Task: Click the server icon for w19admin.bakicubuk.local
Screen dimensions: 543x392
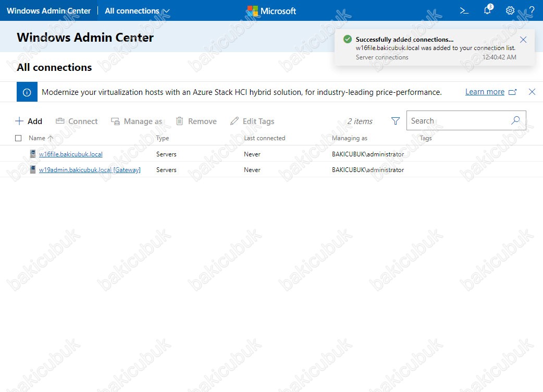Action: [32, 169]
